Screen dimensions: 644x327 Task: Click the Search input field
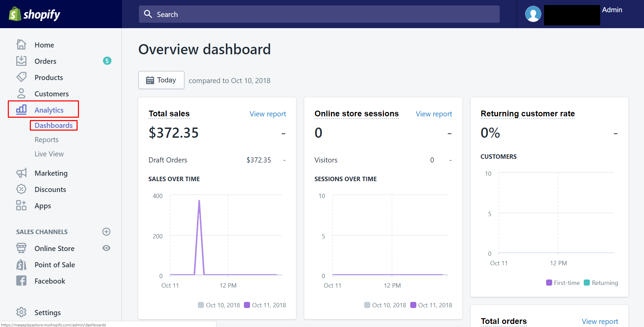319,14
